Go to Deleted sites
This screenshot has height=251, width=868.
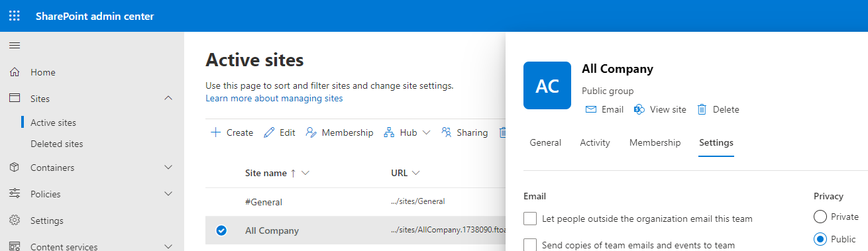tap(57, 144)
